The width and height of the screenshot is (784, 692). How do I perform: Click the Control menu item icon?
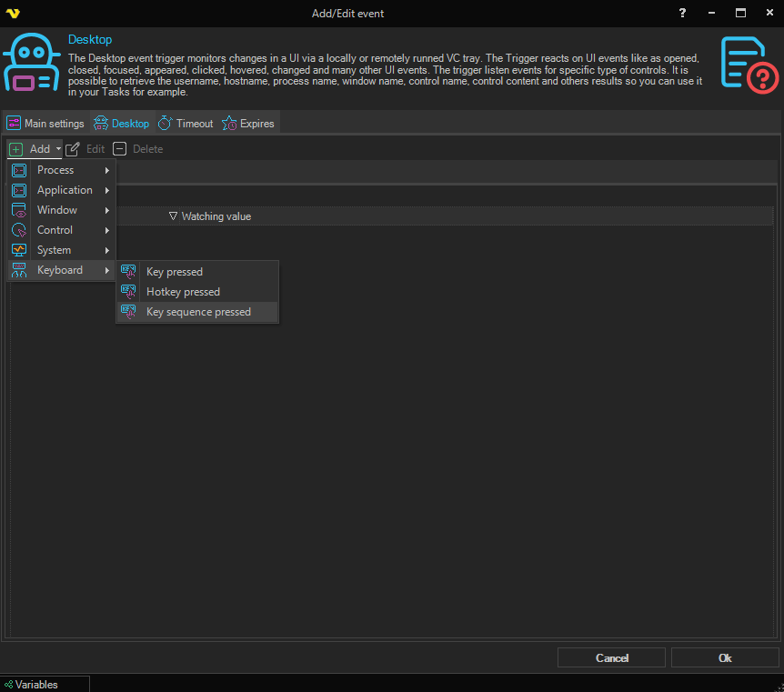[x=19, y=230]
